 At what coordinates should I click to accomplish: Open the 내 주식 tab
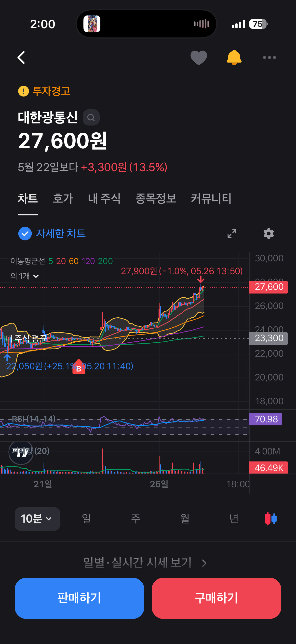(104, 198)
